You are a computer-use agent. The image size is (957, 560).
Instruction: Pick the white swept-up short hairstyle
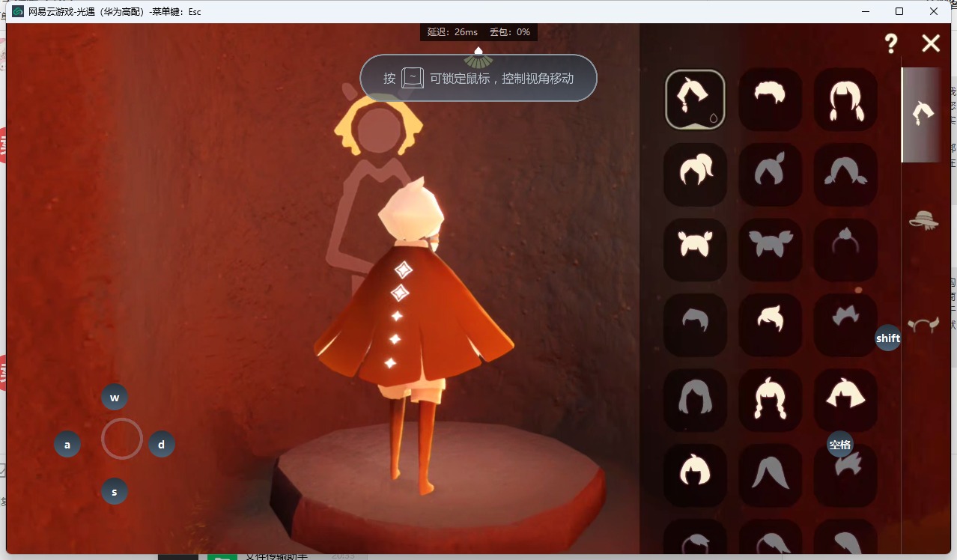coord(770,324)
